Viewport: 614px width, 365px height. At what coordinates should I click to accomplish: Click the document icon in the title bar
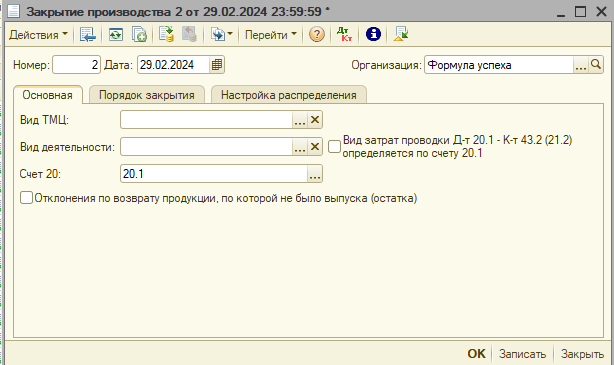pos(14,11)
